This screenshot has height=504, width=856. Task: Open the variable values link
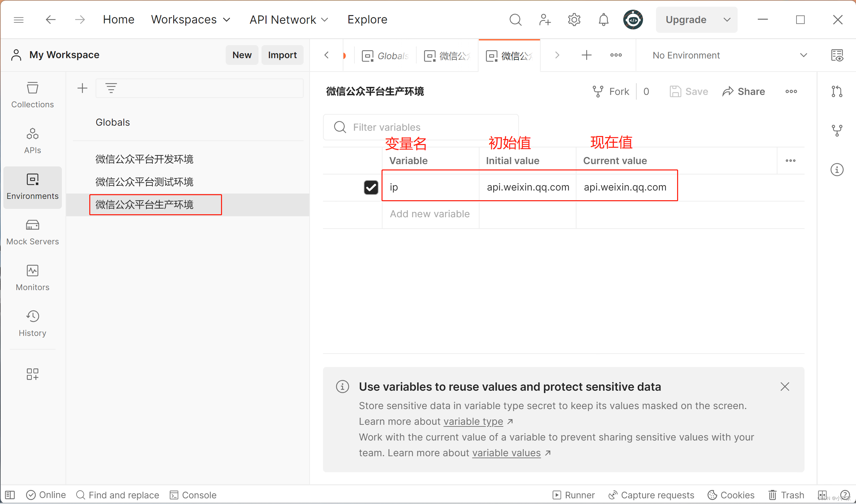tap(506, 453)
